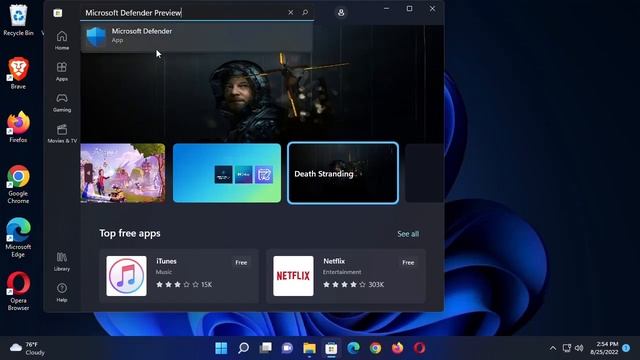640x360 pixels.
Task: Click the Netflix app title
Action: (334, 261)
